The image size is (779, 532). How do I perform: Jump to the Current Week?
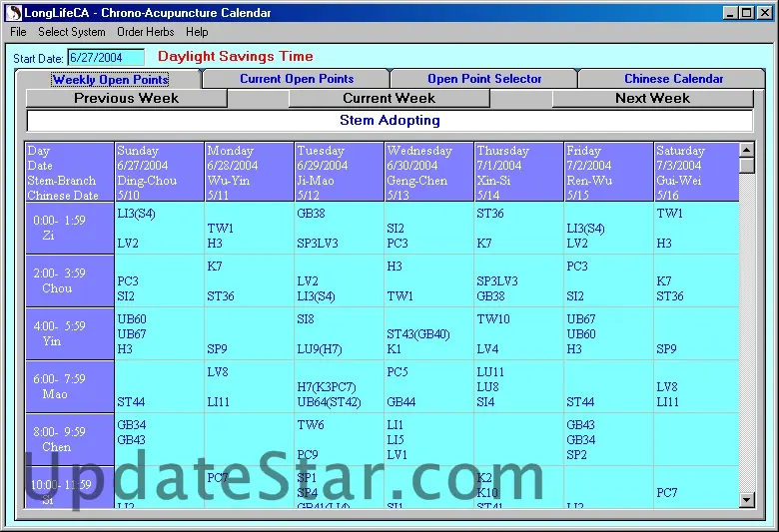(389, 98)
